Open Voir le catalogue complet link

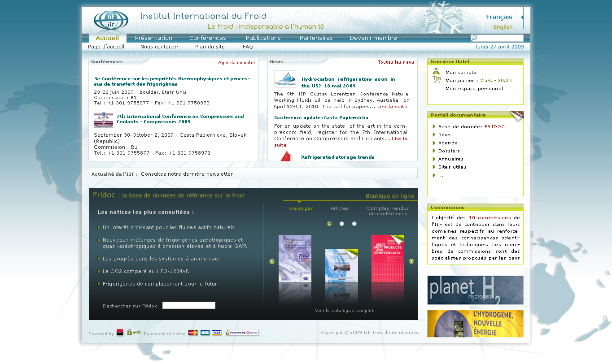coord(345,311)
